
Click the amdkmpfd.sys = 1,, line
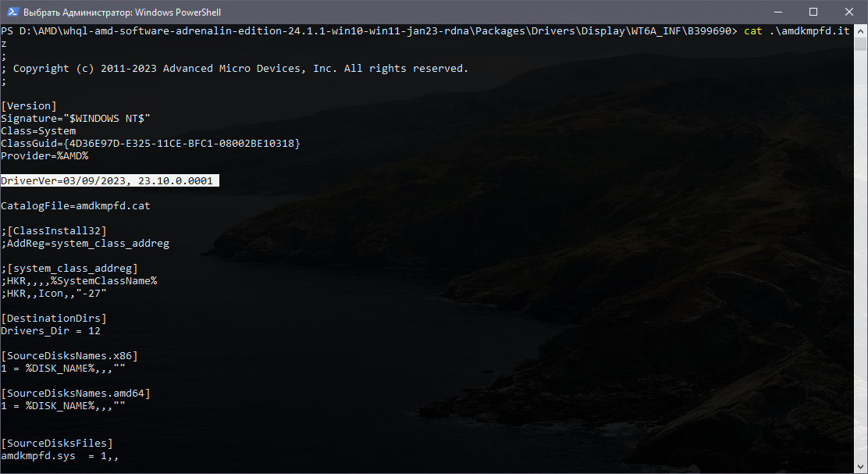60,456
